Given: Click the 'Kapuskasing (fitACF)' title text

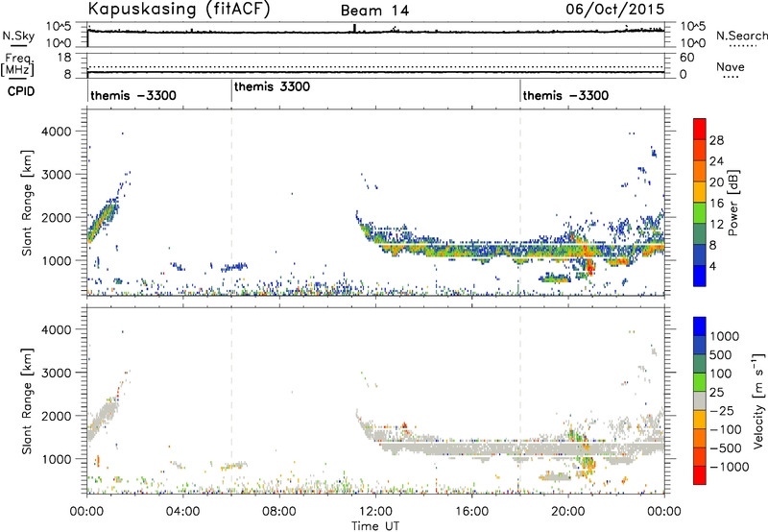Looking at the screenshot, I should [x=179, y=10].
